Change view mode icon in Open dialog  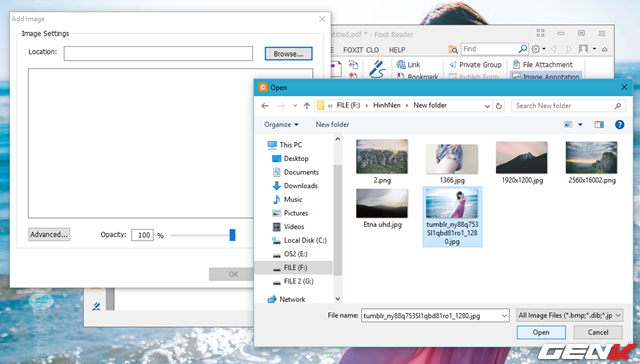click(568, 124)
